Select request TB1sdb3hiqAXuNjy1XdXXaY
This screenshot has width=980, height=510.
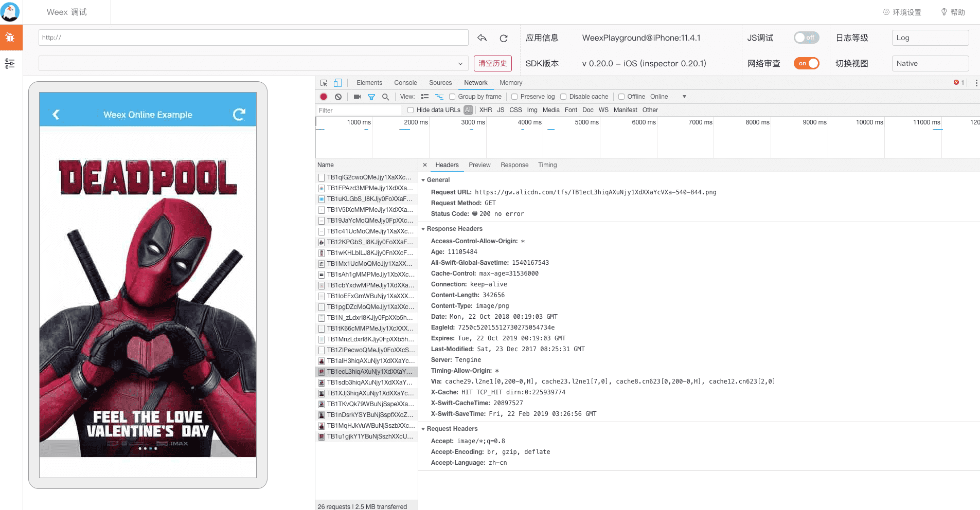[x=366, y=383]
